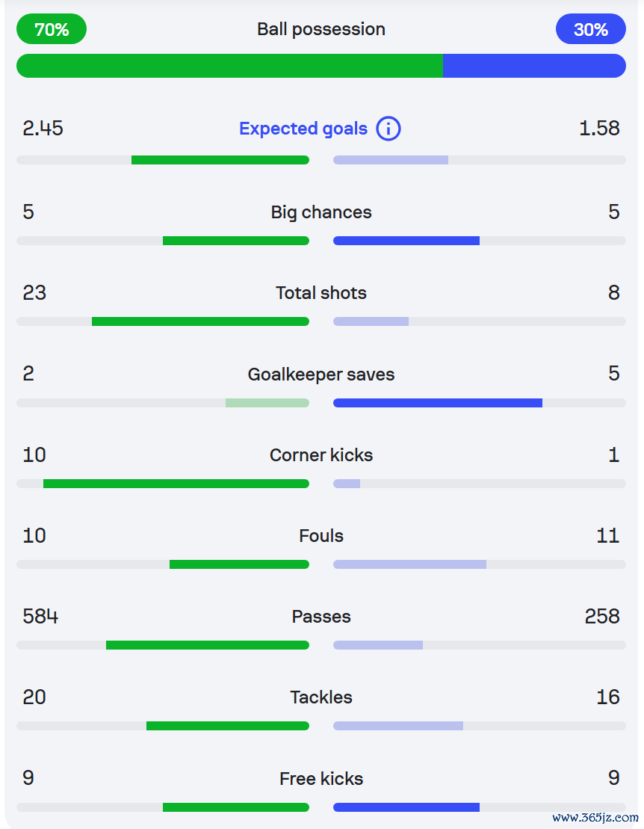Click the Fouls stat label
This screenshot has width=644, height=829.
coord(321,536)
